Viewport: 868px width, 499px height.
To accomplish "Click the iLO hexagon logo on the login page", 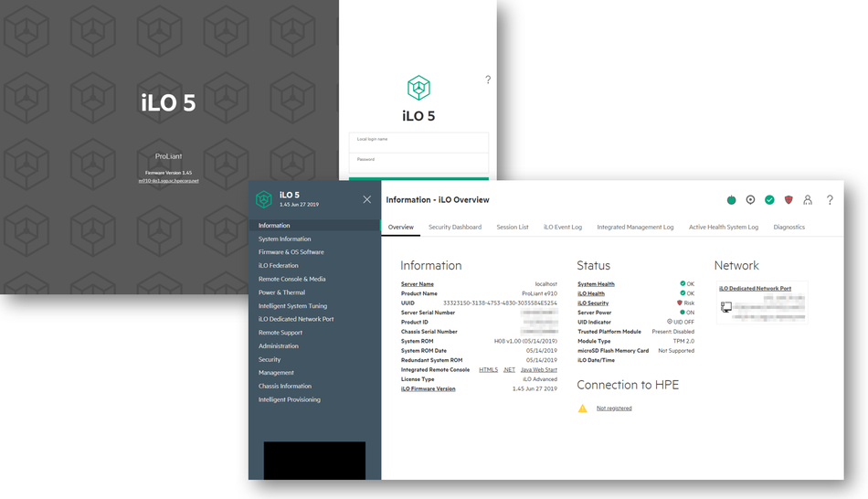I will pyautogui.click(x=418, y=88).
